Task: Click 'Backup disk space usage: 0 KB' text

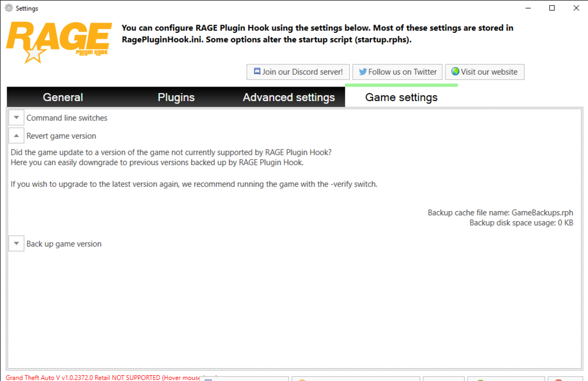Action: 521,223
